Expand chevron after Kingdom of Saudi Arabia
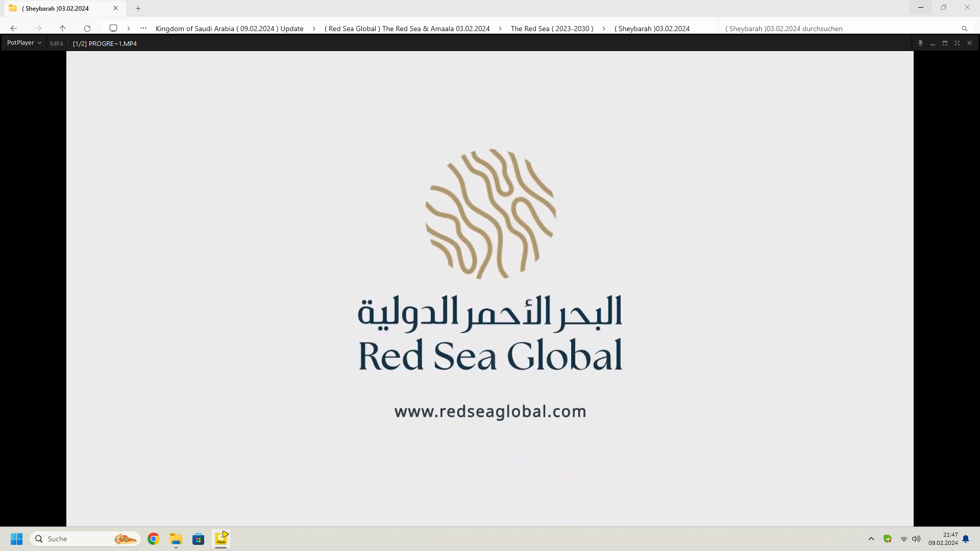The height and width of the screenshot is (551, 980). click(x=314, y=29)
